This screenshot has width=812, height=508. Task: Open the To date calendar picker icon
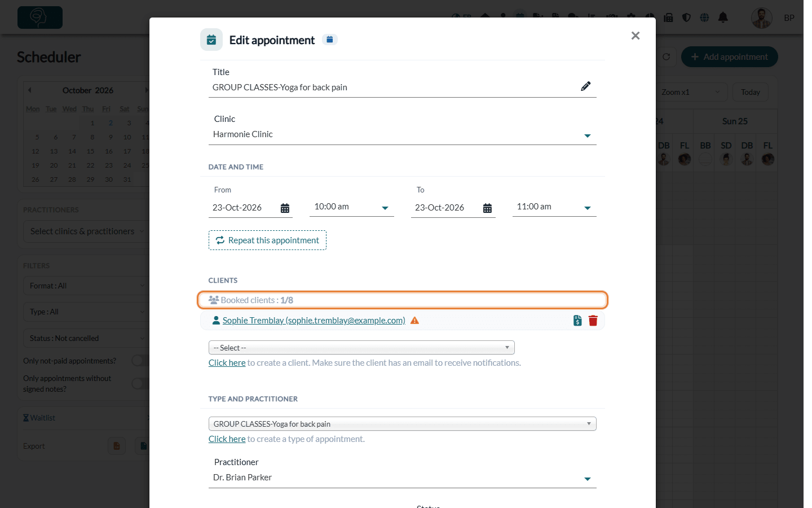coord(488,208)
